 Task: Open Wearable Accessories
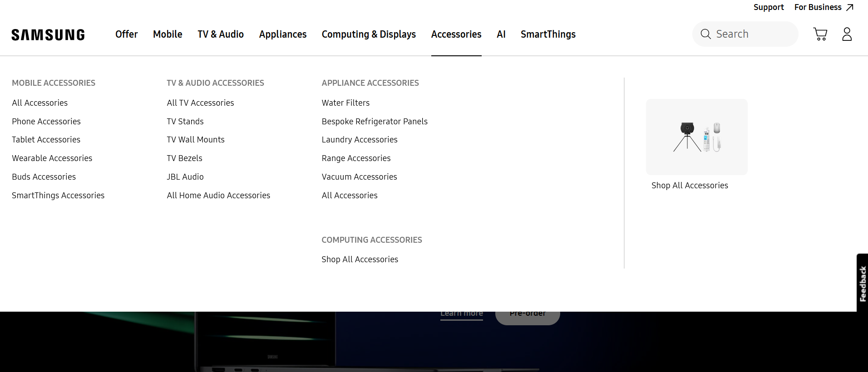coord(52,158)
